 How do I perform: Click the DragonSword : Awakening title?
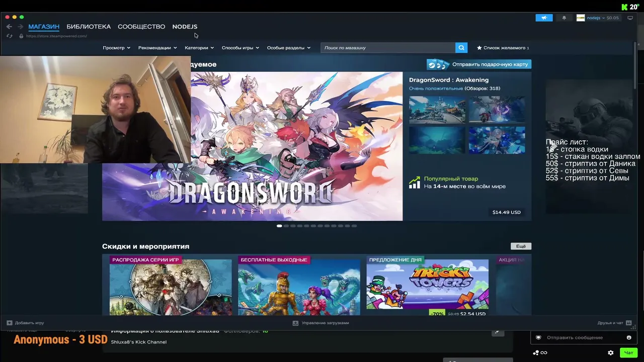click(449, 80)
